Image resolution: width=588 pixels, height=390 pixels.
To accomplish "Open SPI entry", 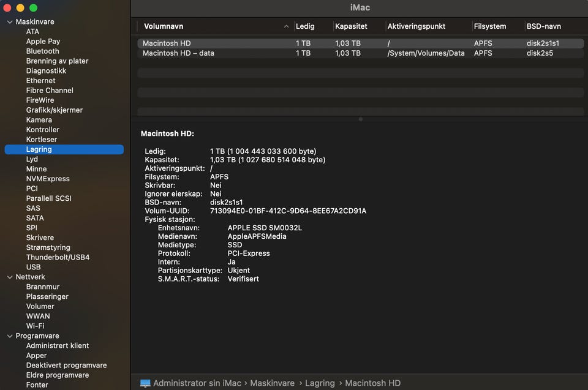I will coord(31,228).
